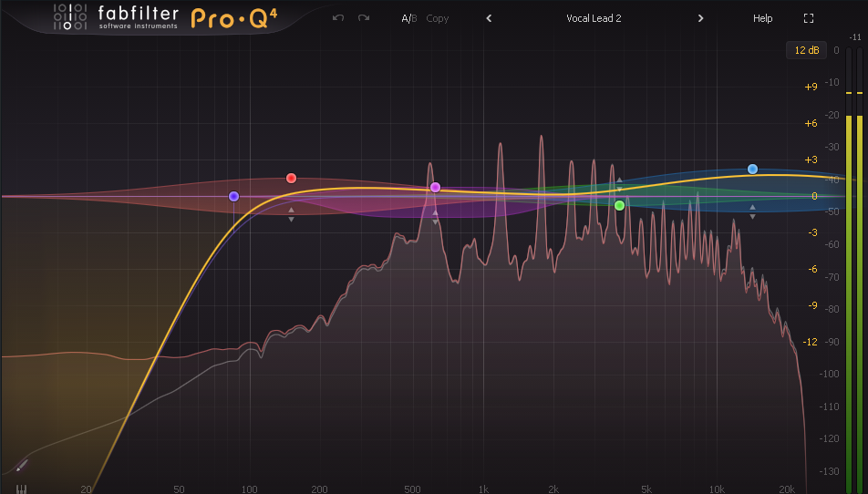868x494 pixels.
Task: Open the Help menu
Action: [x=762, y=18]
